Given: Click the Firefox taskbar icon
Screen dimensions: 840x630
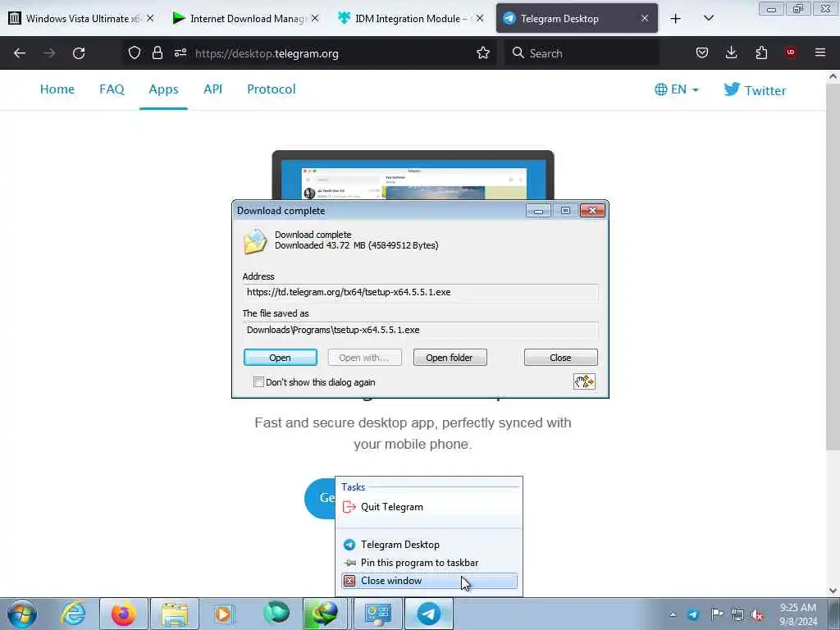Looking at the screenshot, I should pos(124,614).
